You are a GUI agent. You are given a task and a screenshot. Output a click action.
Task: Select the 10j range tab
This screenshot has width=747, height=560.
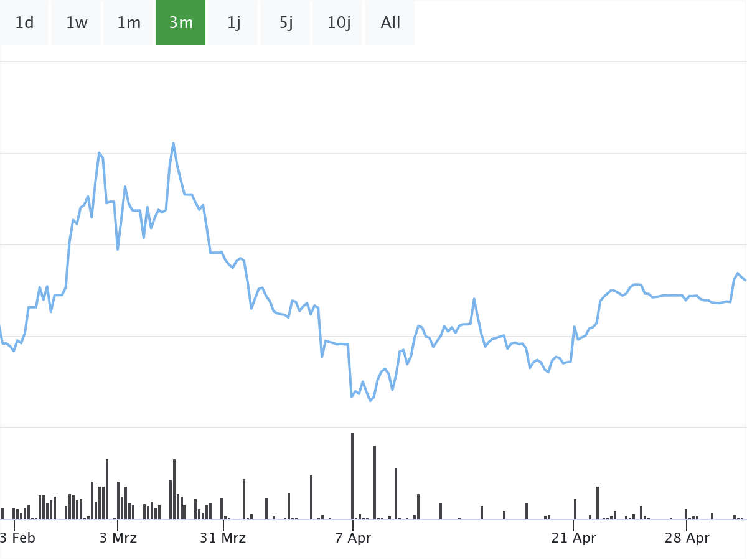[x=339, y=23]
